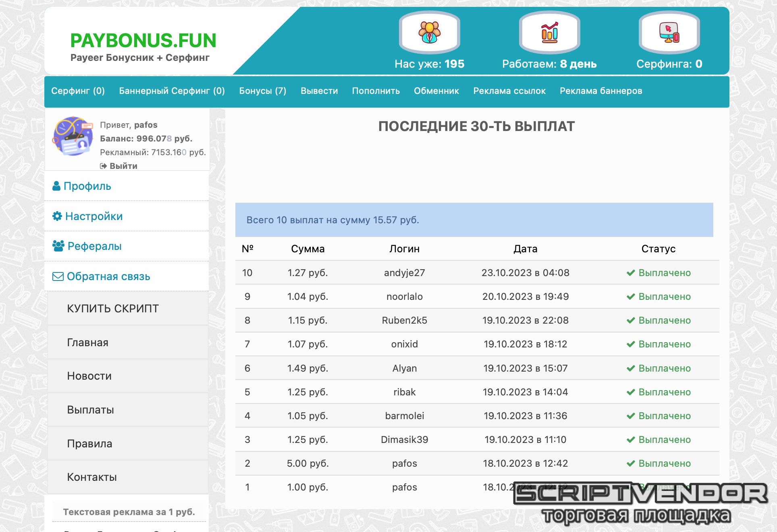777x532 pixels.
Task: Click the amount 1.49 руб. in Alyan row
Action: [x=308, y=368]
